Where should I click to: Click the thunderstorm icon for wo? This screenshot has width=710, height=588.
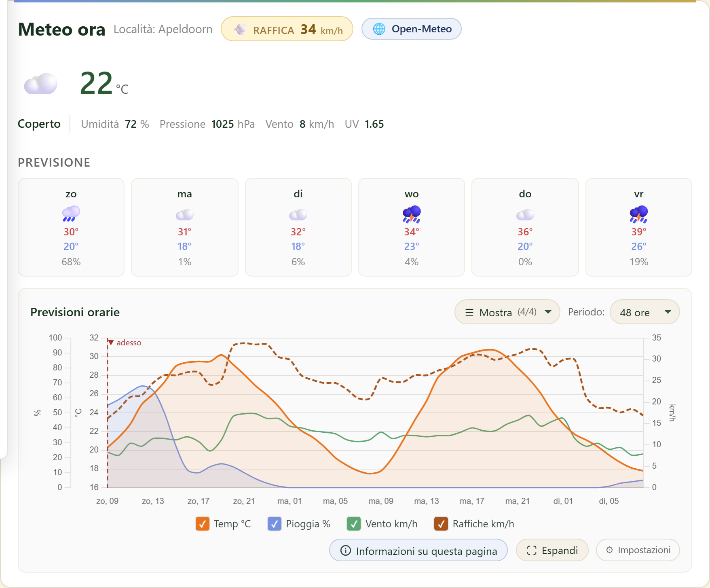click(412, 214)
